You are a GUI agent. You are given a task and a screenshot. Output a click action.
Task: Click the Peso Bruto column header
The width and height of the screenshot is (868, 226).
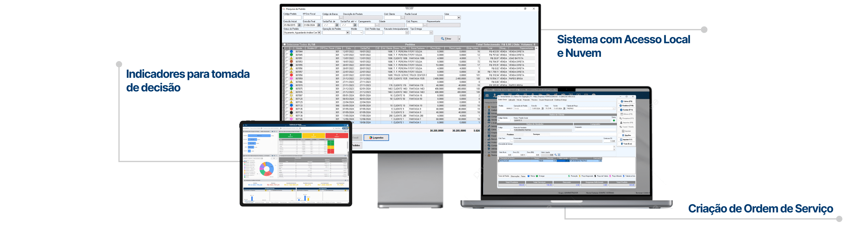[x=435, y=48]
